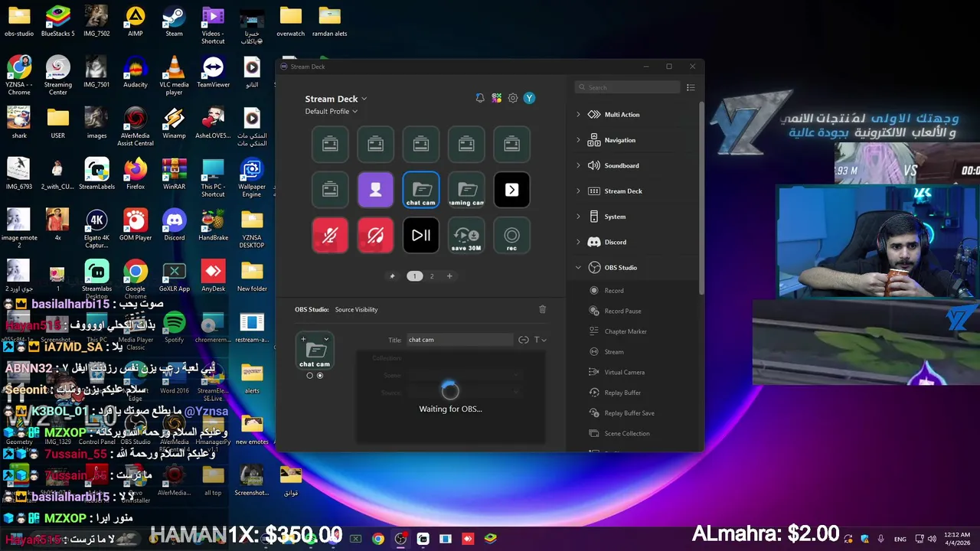
Task: Open the Default Profile dropdown
Action: (x=332, y=112)
